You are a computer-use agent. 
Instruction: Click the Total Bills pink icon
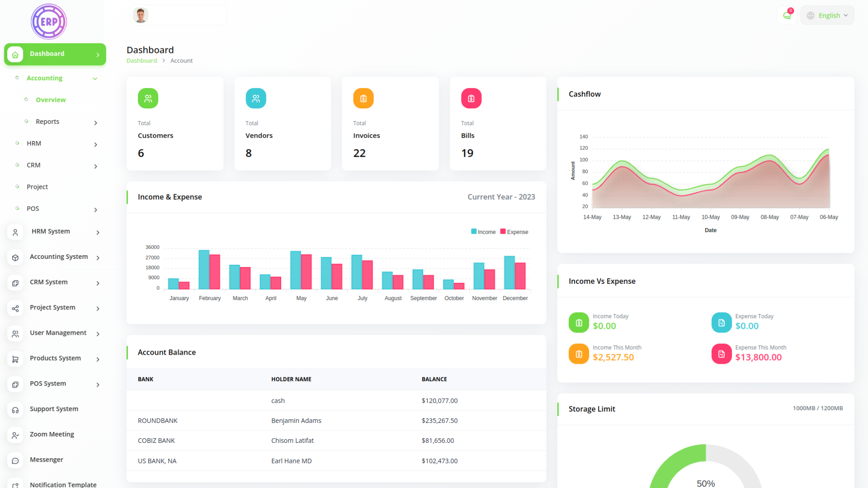[x=471, y=99]
